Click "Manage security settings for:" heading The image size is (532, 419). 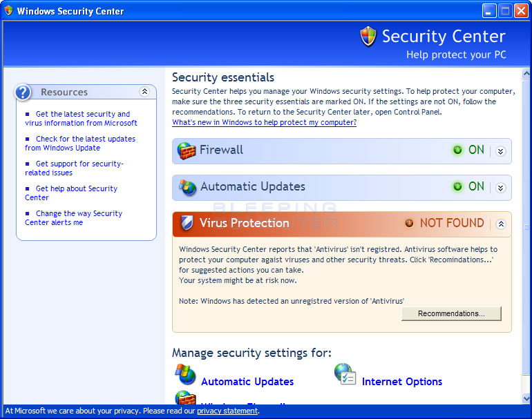click(251, 353)
